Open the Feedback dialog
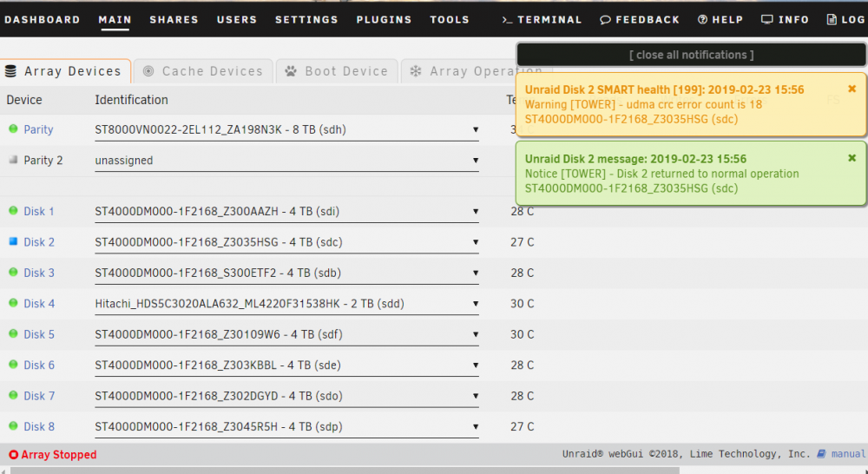This screenshot has height=474, width=868. [640, 19]
